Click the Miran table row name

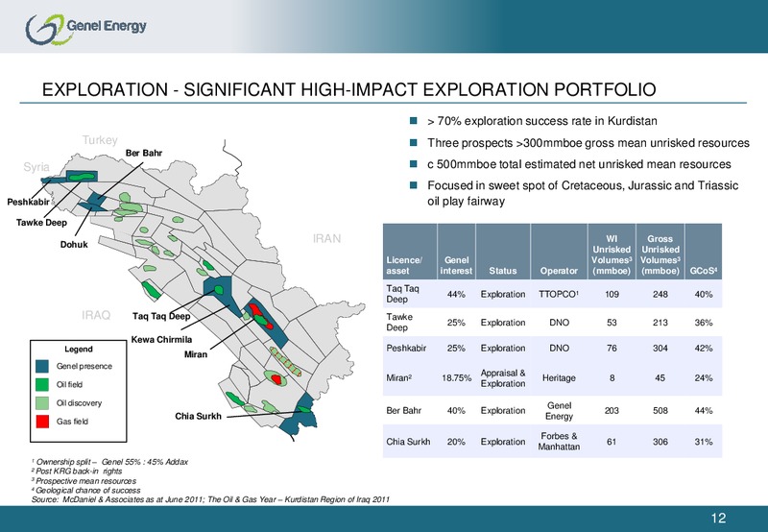pyautogui.click(x=398, y=377)
